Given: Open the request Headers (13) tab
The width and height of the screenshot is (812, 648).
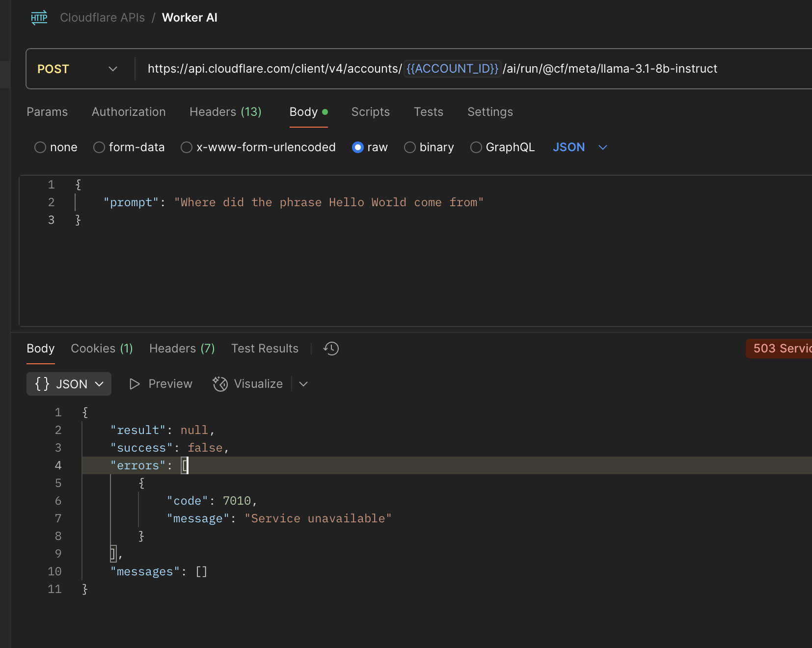Looking at the screenshot, I should [x=225, y=112].
